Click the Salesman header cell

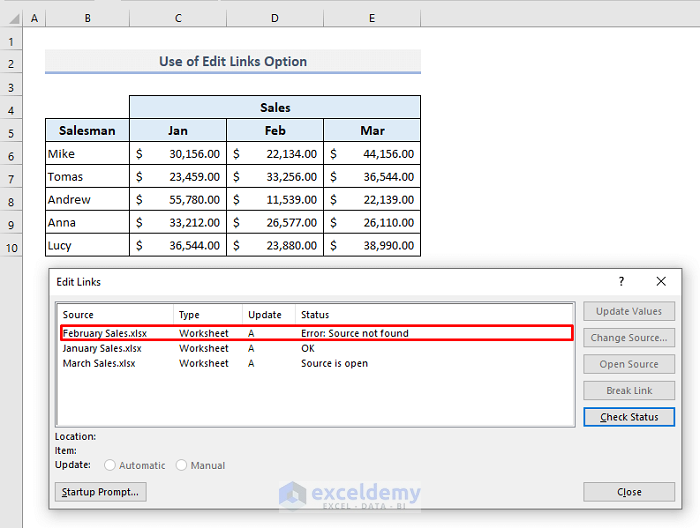(x=88, y=130)
